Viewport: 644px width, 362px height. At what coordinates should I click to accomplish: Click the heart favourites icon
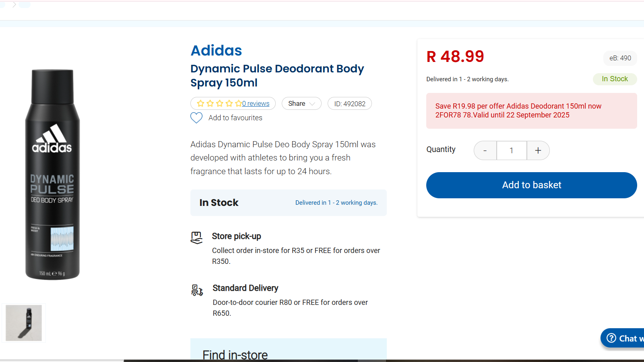pyautogui.click(x=196, y=118)
